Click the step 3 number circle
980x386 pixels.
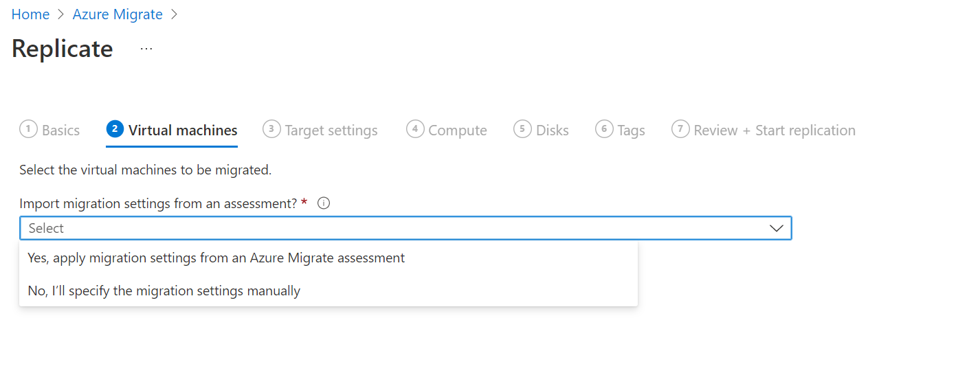[271, 129]
